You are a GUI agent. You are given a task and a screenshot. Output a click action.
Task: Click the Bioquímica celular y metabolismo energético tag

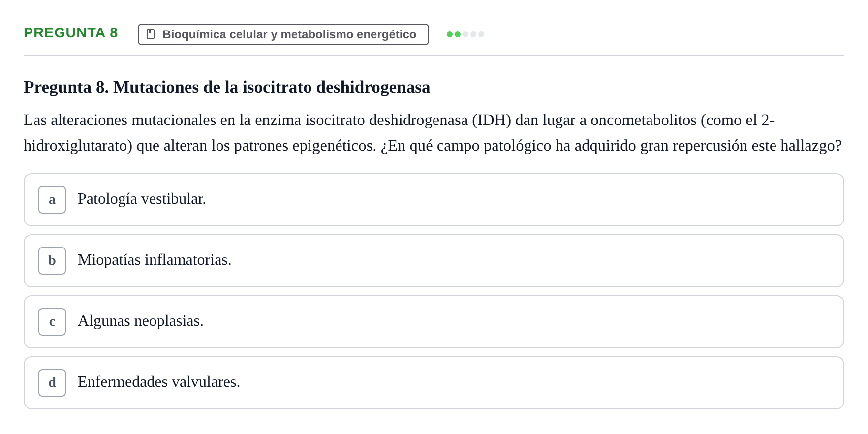283,34
